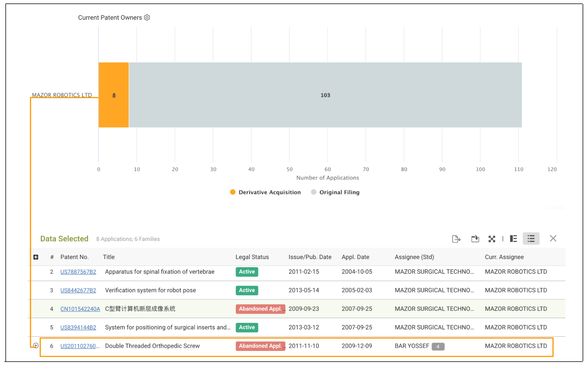
Task: Expand row 6 with circled plus
Action: pyautogui.click(x=36, y=345)
